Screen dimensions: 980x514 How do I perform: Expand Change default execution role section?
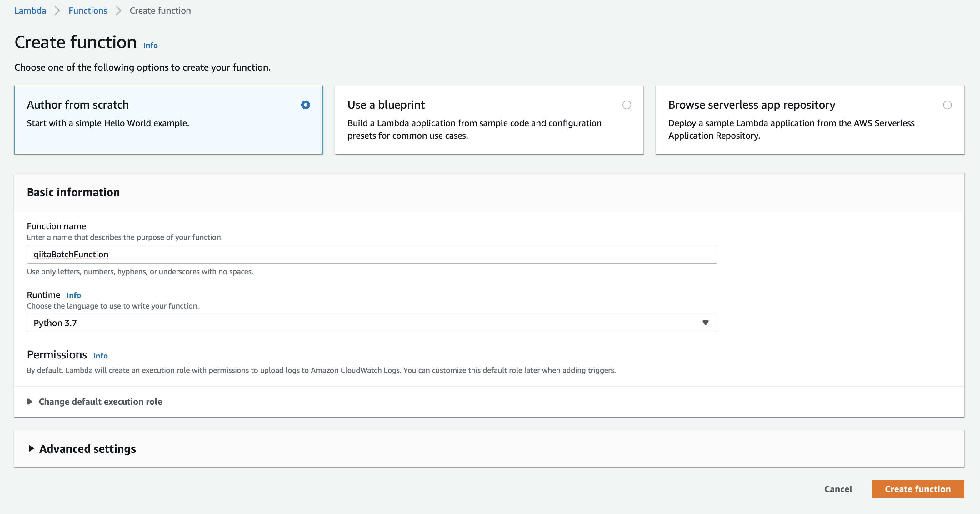point(100,402)
